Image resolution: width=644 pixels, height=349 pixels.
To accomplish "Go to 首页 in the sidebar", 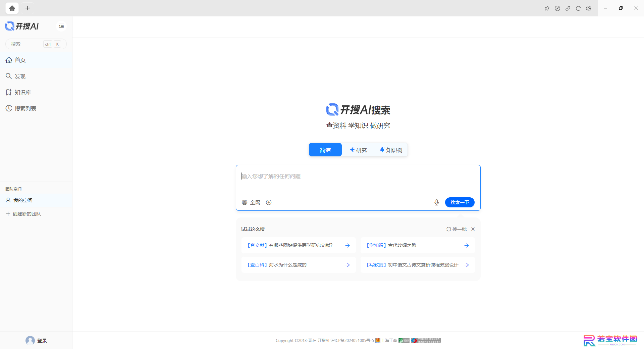I will coord(36,60).
